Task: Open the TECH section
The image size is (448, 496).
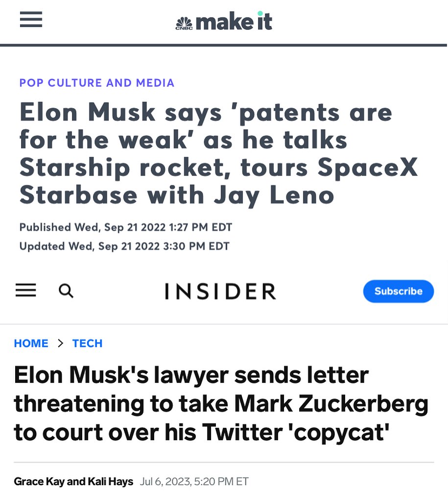Action: 87,343
